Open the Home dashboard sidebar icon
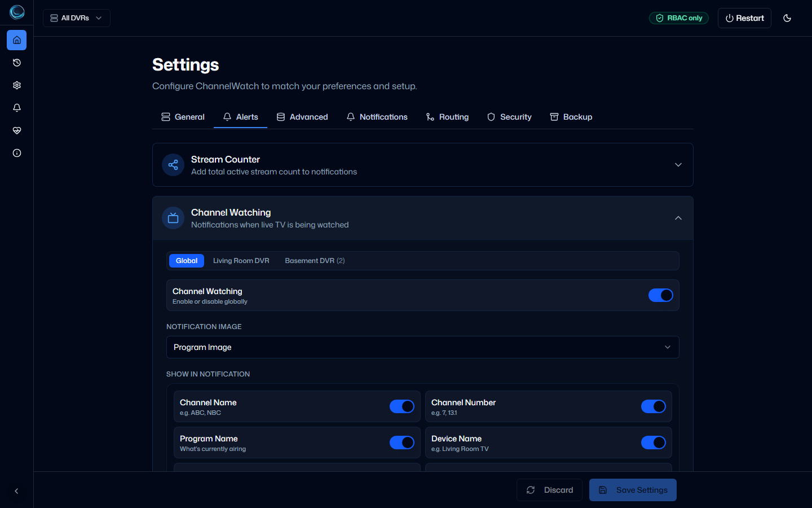This screenshot has height=508, width=812. coord(17,40)
